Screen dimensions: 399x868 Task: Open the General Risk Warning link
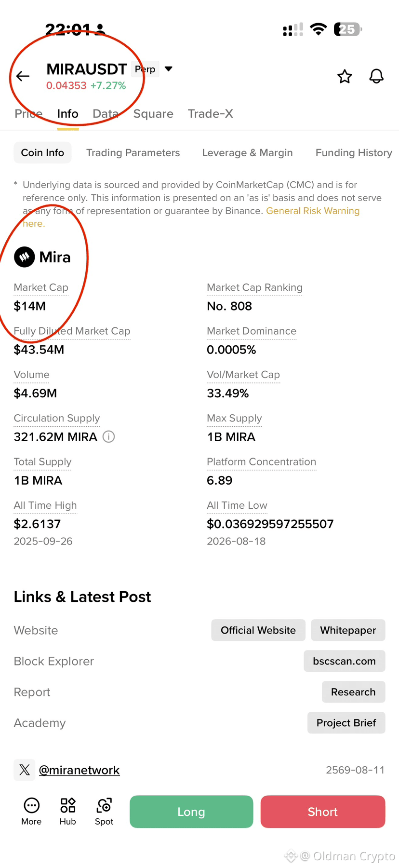tap(313, 211)
